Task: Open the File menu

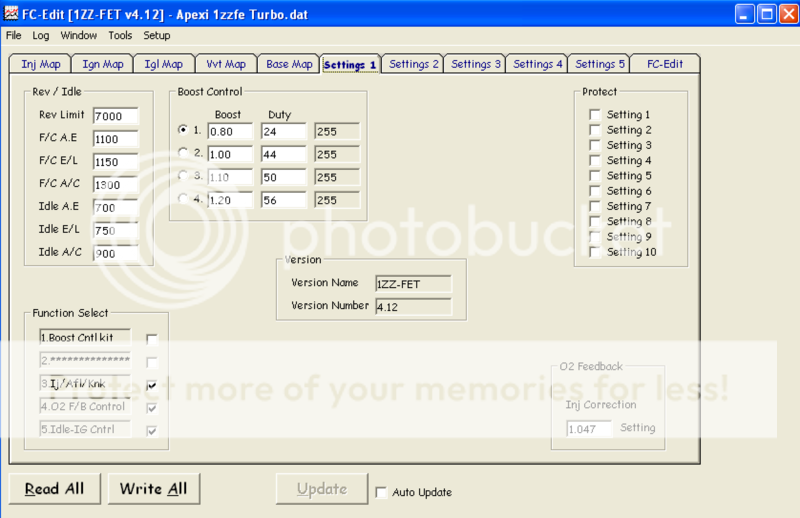Action: [14, 35]
